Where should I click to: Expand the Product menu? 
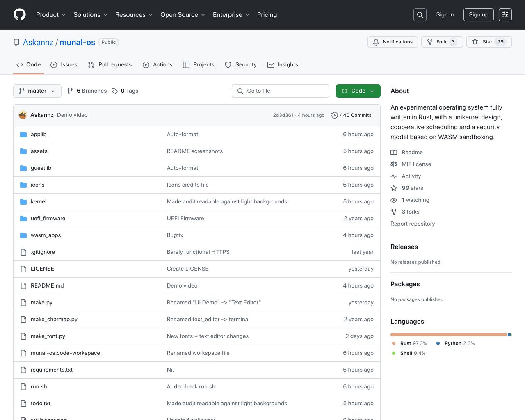click(51, 15)
